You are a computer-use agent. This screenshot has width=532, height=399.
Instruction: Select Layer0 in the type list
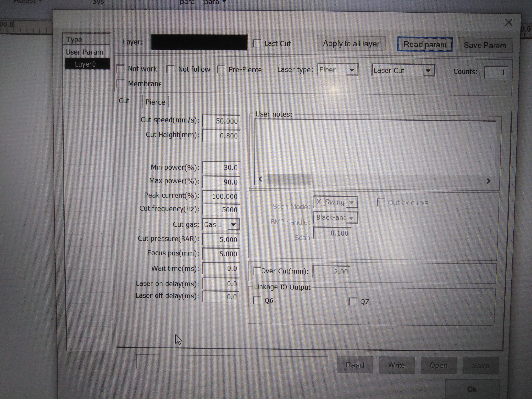pos(85,64)
